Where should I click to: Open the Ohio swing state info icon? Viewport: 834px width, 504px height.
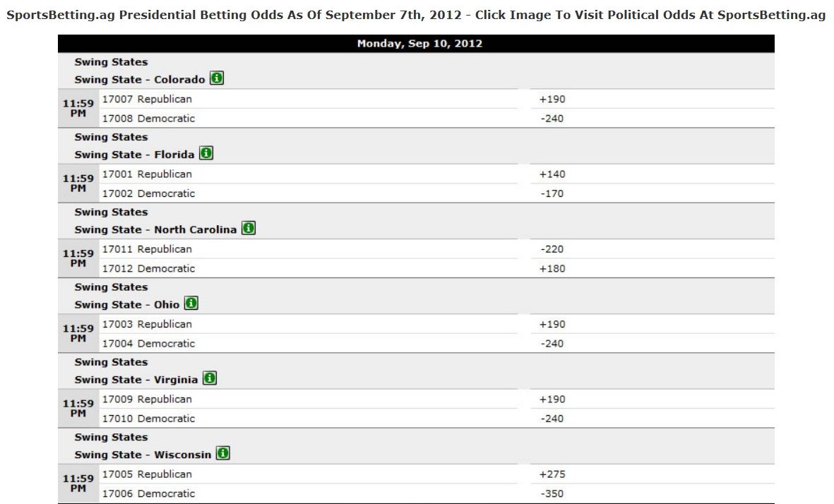pos(191,303)
